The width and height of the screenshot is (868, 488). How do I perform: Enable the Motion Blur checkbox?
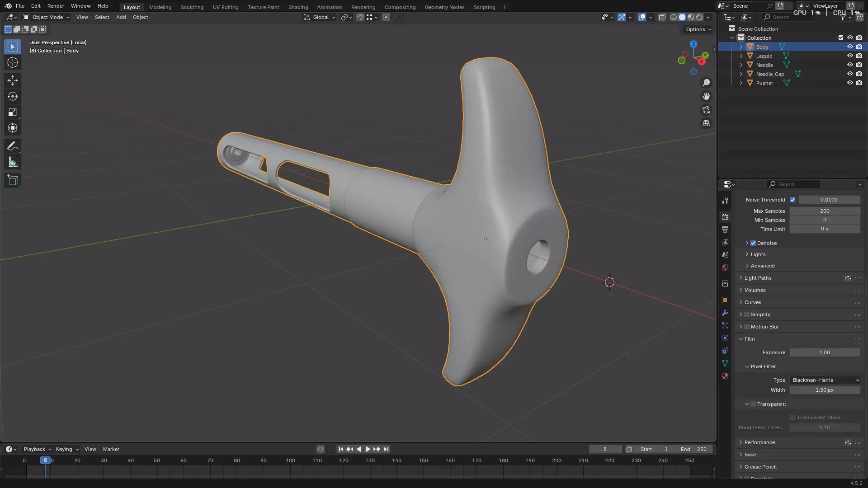click(x=747, y=327)
